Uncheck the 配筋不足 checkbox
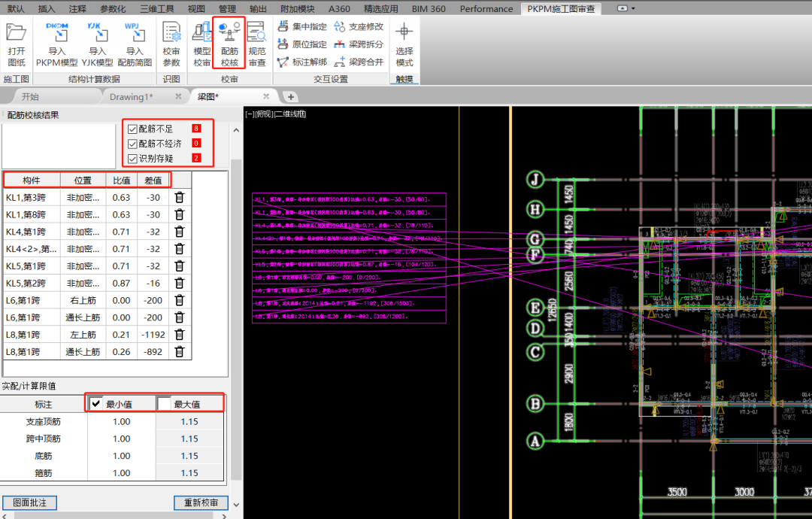Screen dimensions: 812x519 click(x=133, y=129)
